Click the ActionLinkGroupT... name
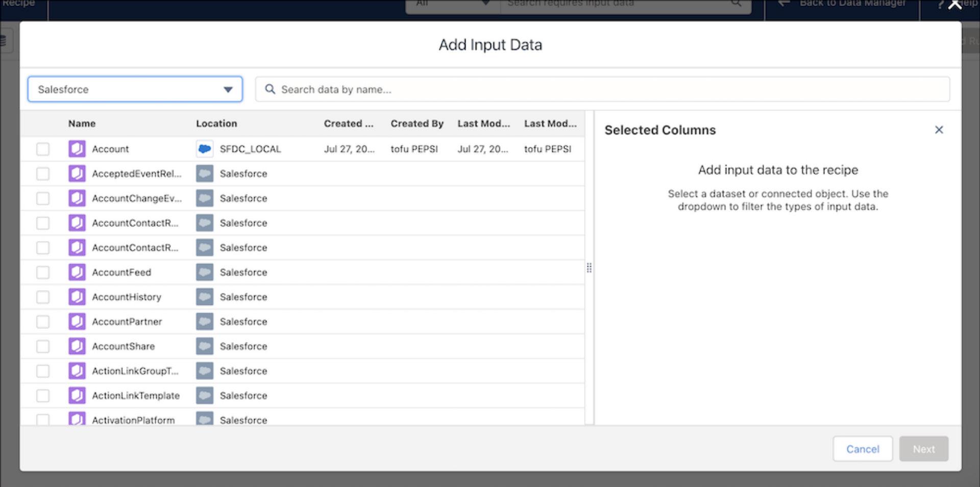Viewport: 980px width, 487px height. (135, 371)
